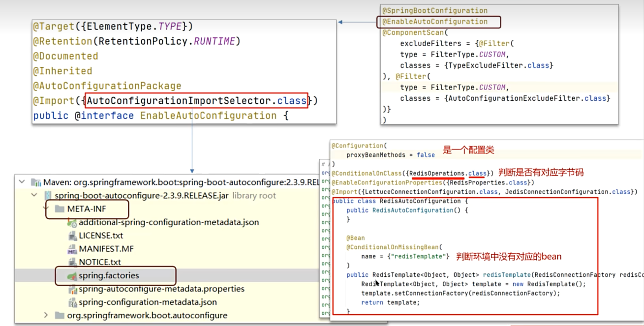Screen dimensions: 644x326
Task: Click AutoConfigurationImportSelector.class in the @Import line
Action: 197,101
